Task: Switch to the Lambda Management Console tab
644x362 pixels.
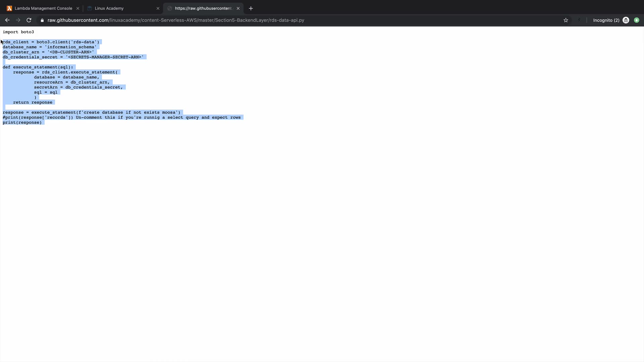Action: (x=43, y=8)
